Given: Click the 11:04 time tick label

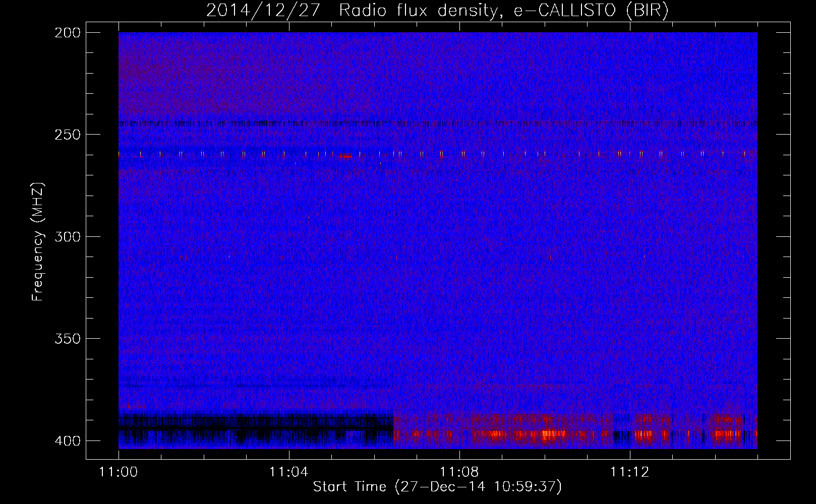Looking at the screenshot, I should pos(288,472).
